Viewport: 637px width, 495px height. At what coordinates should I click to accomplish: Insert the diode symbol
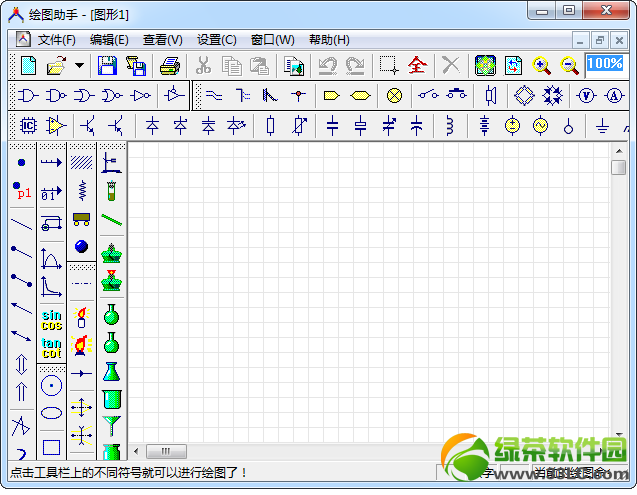[152, 126]
